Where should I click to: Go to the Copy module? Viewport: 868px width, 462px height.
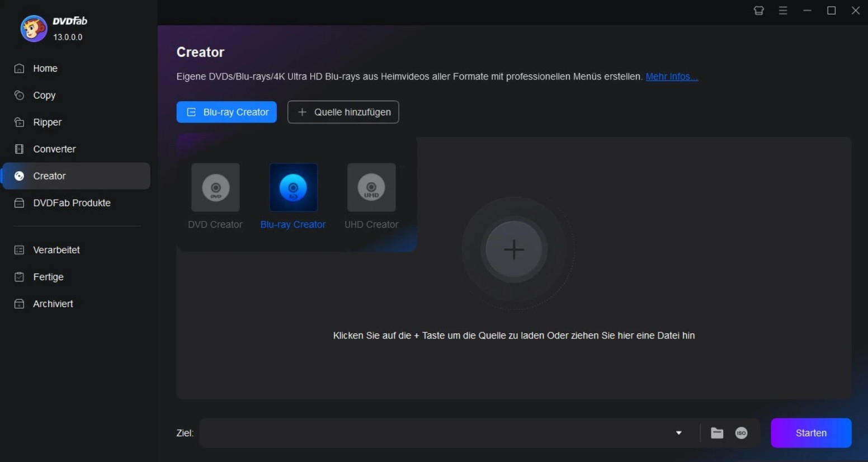76,95
